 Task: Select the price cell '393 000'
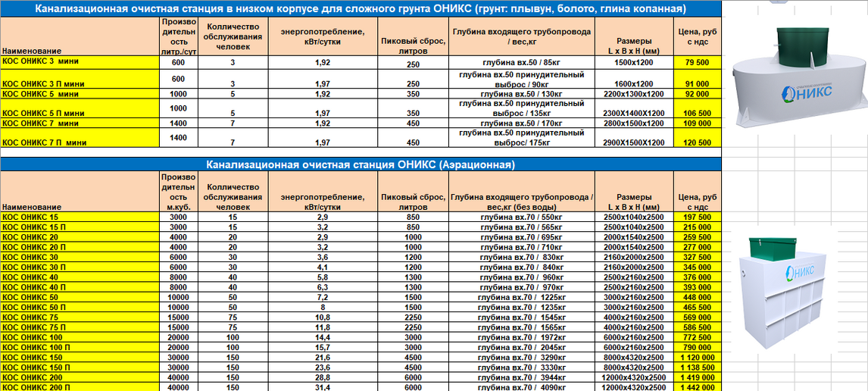click(698, 287)
